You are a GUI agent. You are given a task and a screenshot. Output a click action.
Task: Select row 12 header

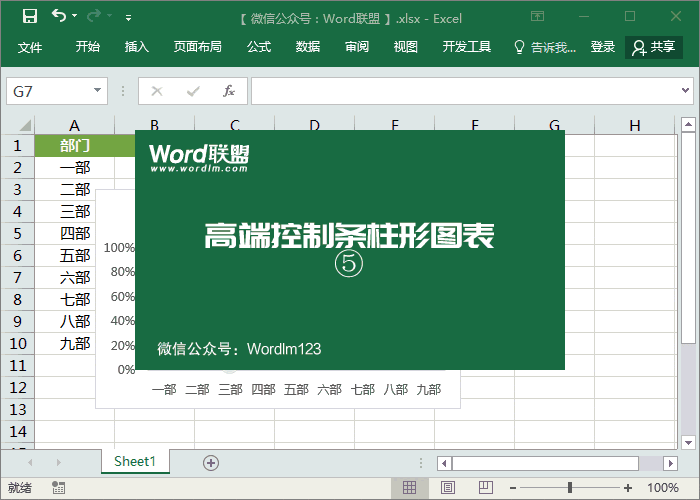(17, 388)
